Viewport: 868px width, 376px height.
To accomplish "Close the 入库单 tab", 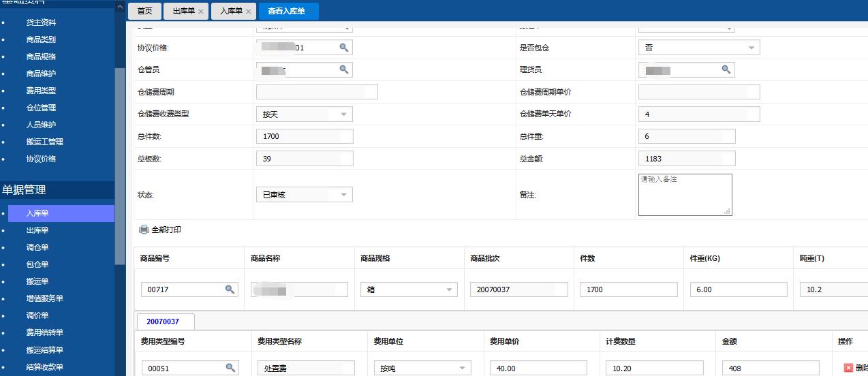I will pos(248,12).
